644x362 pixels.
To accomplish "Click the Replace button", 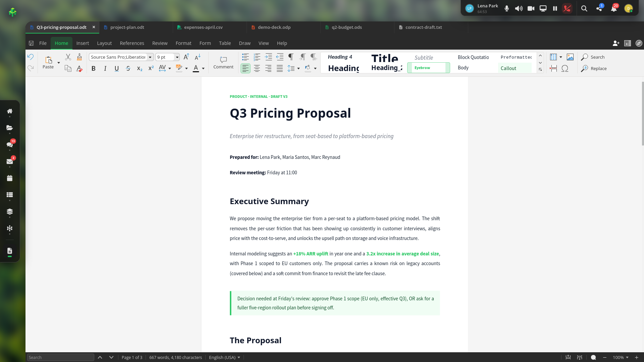I will pos(594,68).
